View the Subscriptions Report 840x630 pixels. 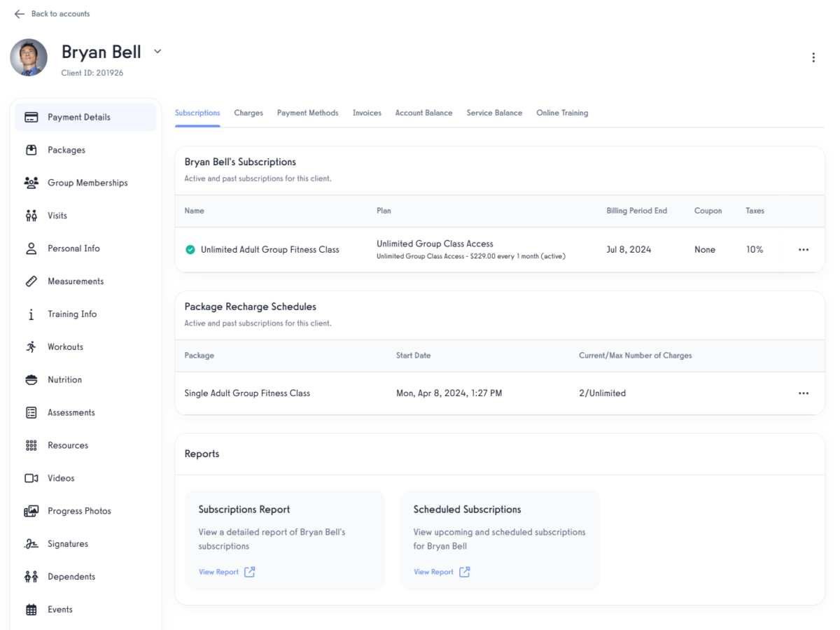219,572
